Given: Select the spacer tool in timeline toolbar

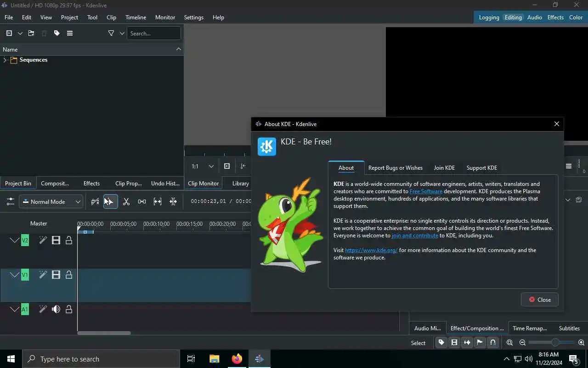Looking at the screenshot, I should click(x=142, y=201).
